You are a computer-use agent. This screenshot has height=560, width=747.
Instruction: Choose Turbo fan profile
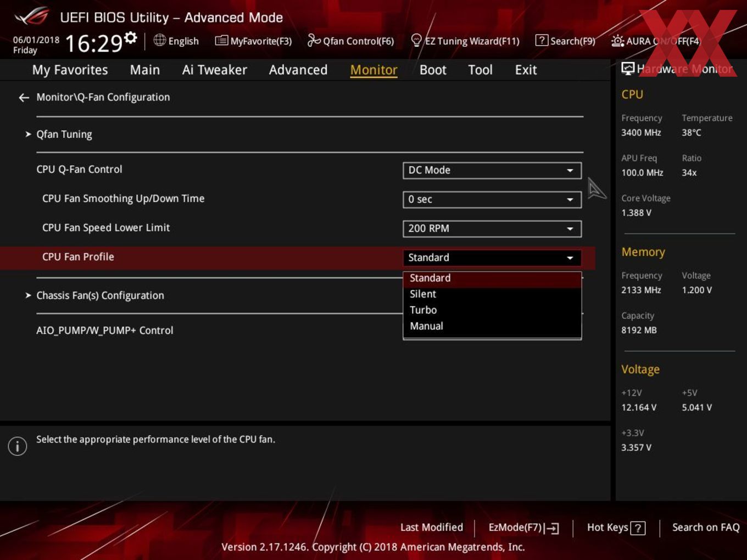pos(492,310)
